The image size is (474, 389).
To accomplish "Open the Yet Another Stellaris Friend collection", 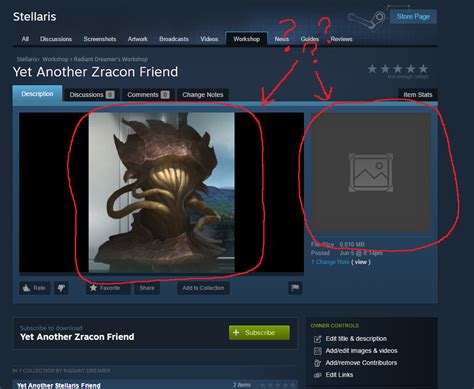I will point(59,385).
